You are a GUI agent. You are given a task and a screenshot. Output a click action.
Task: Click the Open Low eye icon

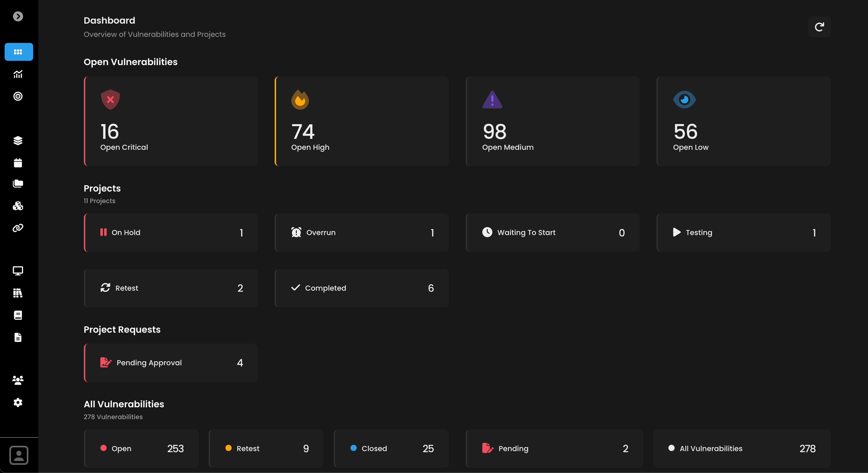[684, 99]
